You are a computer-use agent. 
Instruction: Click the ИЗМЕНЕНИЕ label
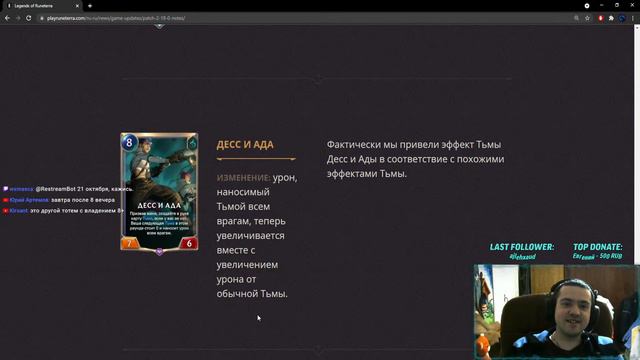pyautogui.click(x=243, y=178)
